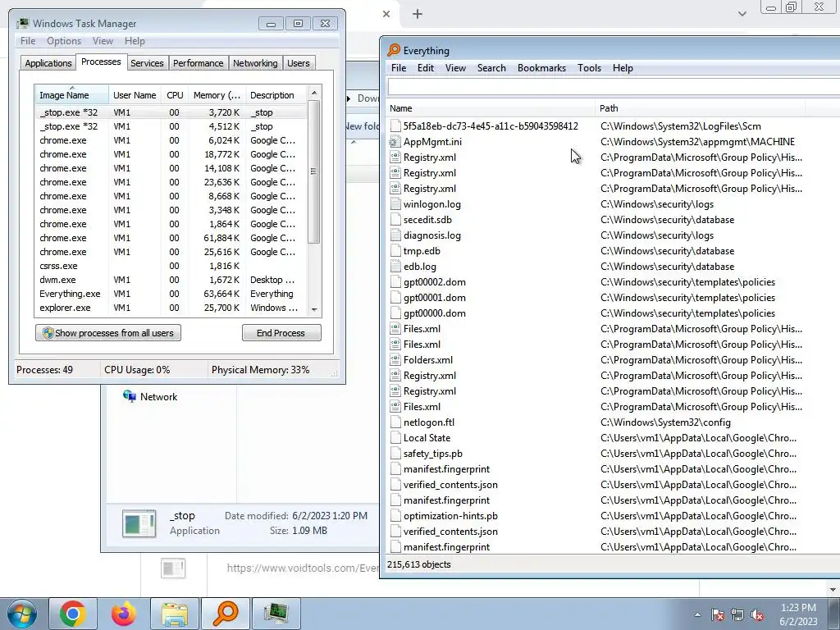Switch to the Networking tab
The height and width of the screenshot is (630, 840).
(x=255, y=62)
